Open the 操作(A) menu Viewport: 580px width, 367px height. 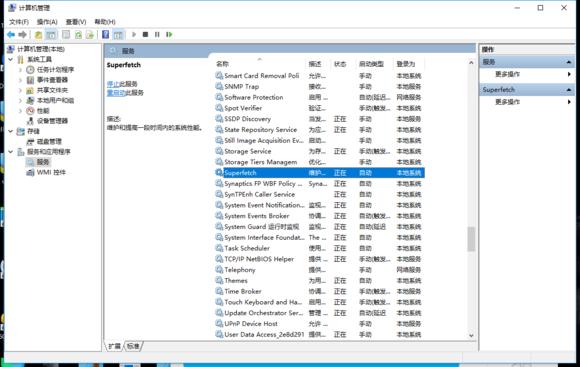pos(47,22)
